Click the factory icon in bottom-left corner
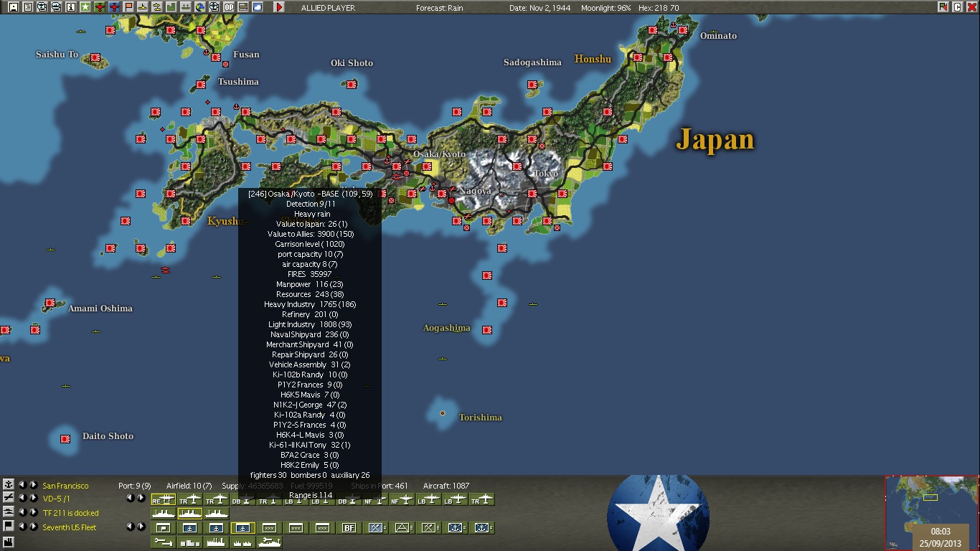 point(9,542)
